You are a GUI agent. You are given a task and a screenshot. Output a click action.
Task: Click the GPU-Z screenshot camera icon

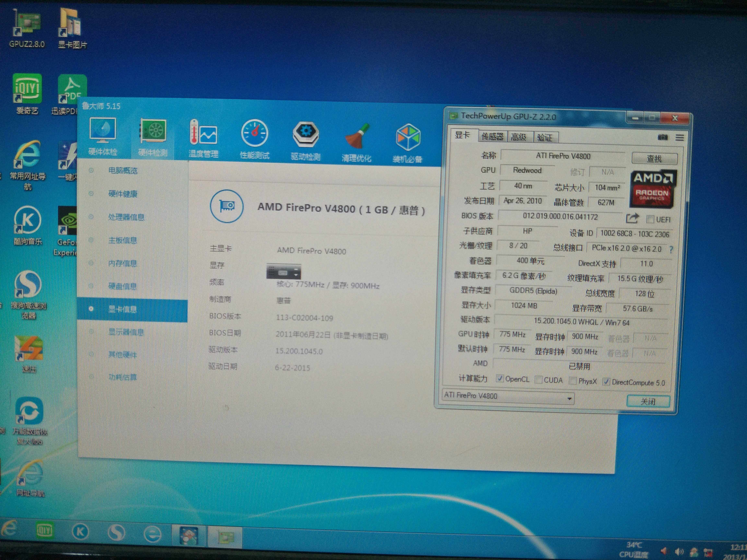pyautogui.click(x=663, y=137)
